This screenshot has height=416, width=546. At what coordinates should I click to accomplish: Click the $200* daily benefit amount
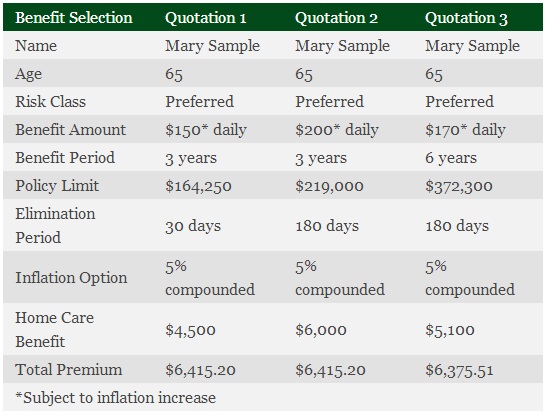(x=337, y=130)
